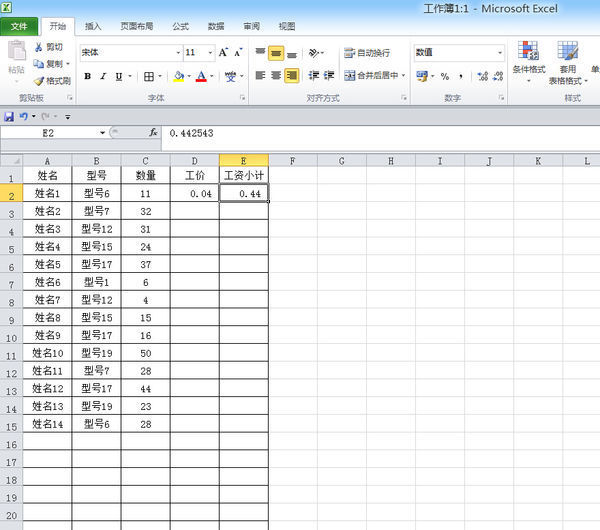
Task: Click the Save icon in quick access toolbar
Action: [x=9, y=117]
